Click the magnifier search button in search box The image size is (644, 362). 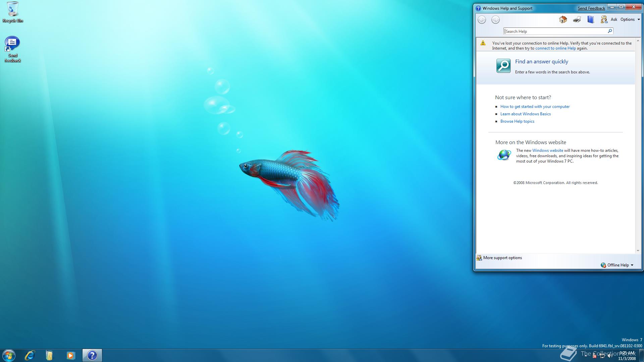tap(610, 31)
